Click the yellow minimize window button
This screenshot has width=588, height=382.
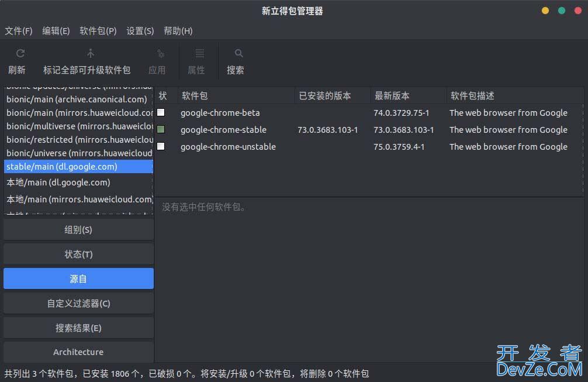545,11
